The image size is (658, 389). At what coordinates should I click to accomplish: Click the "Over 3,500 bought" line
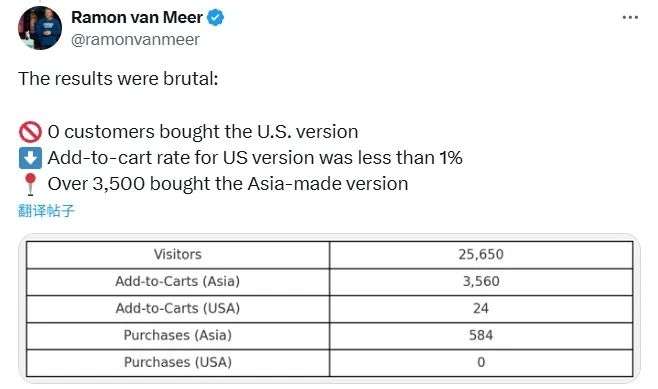pos(228,184)
